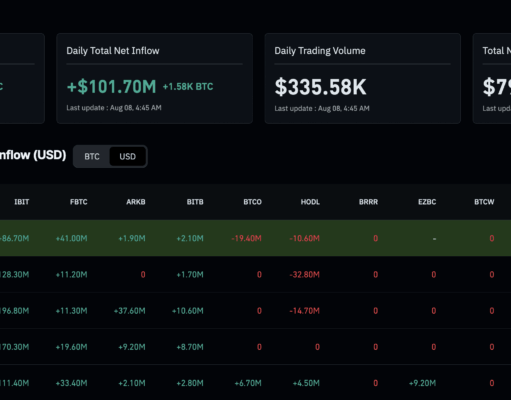
Task: Click the +2.10M BITB cell in highlighted row
Action: click(190, 238)
